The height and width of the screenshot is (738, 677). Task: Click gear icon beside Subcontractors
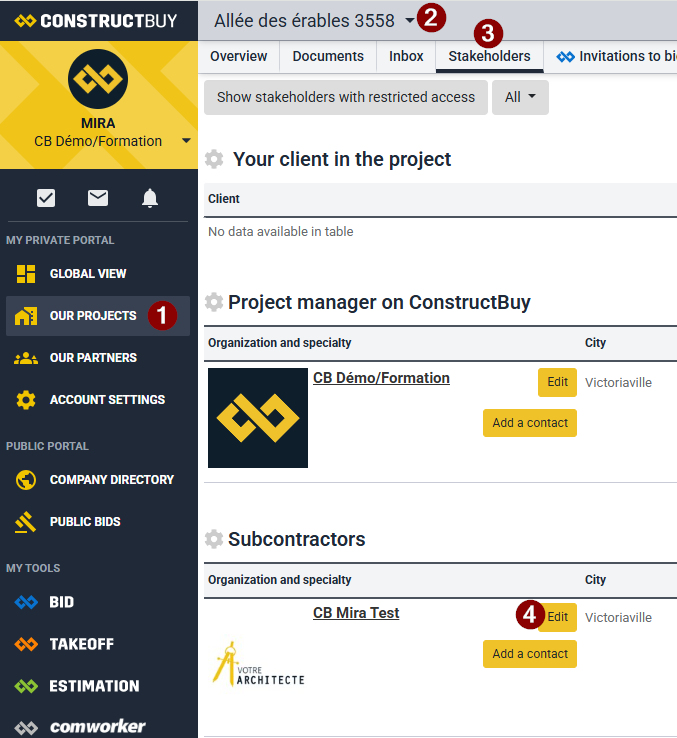point(214,539)
